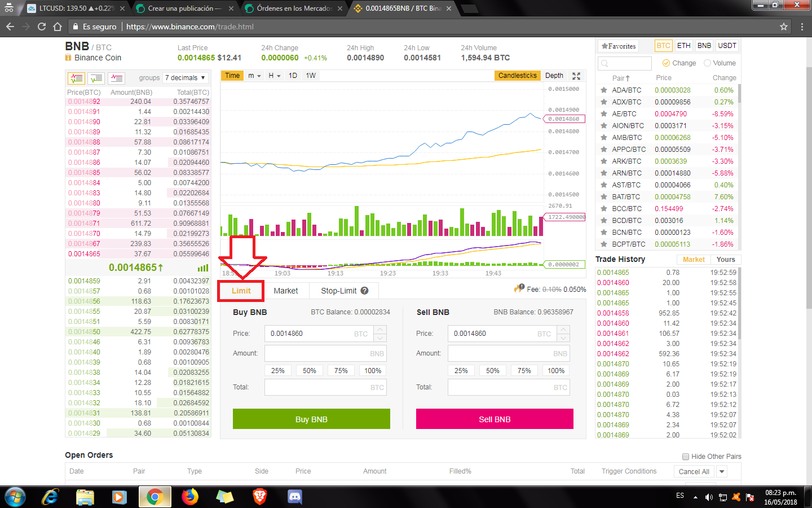This screenshot has height=508, width=812.
Task: Star the BAT/BTC pair as favorite
Action: (604, 197)
